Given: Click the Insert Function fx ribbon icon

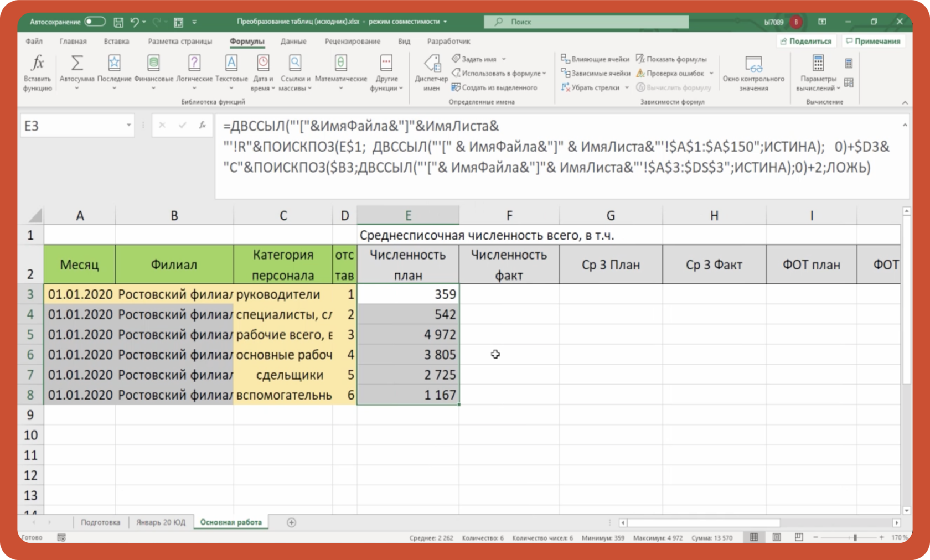Looking at the screenshot, I should (37, 63).
